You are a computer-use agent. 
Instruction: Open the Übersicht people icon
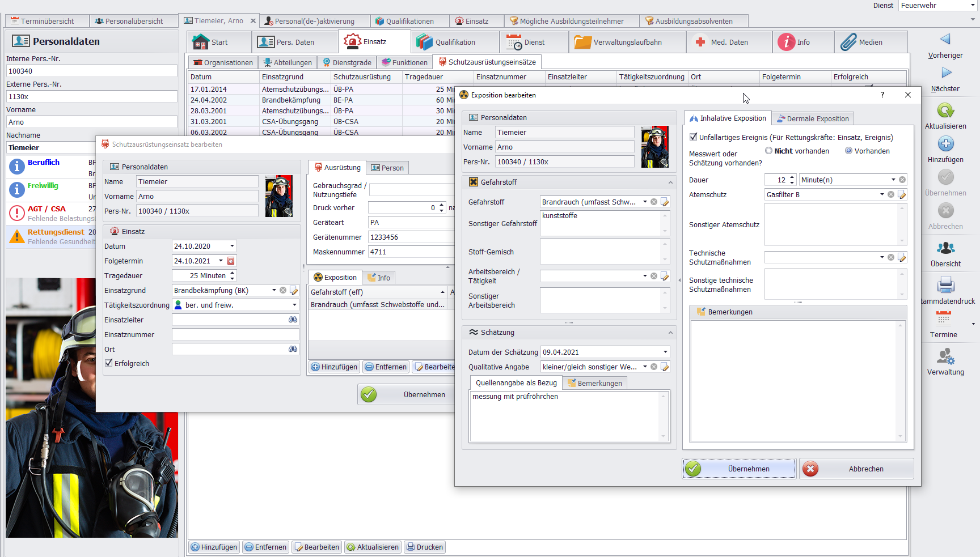pos(945,249)
